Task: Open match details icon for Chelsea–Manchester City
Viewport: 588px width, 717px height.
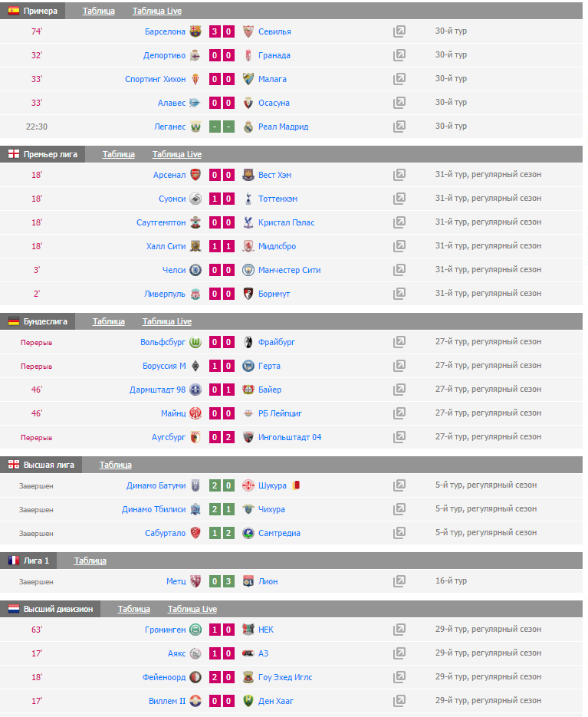Action: coord(399,270)
